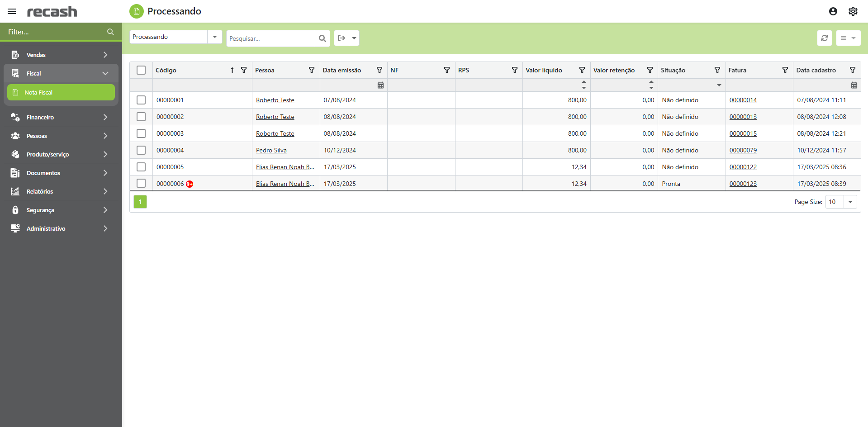Open the Situação filter dropdown

[x=719, y=85]
